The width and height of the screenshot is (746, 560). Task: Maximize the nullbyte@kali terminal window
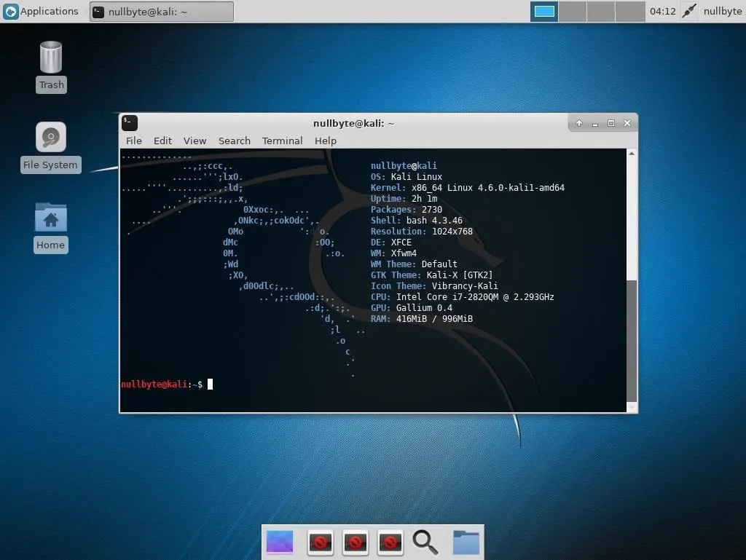point(611,123)
